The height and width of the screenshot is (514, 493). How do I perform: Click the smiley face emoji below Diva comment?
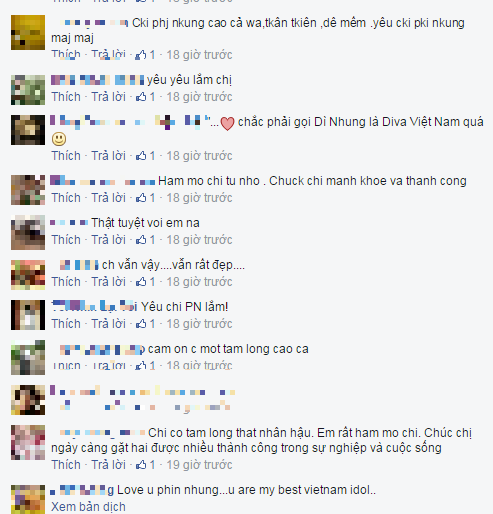pyautogui.click(x=59, y=139)
